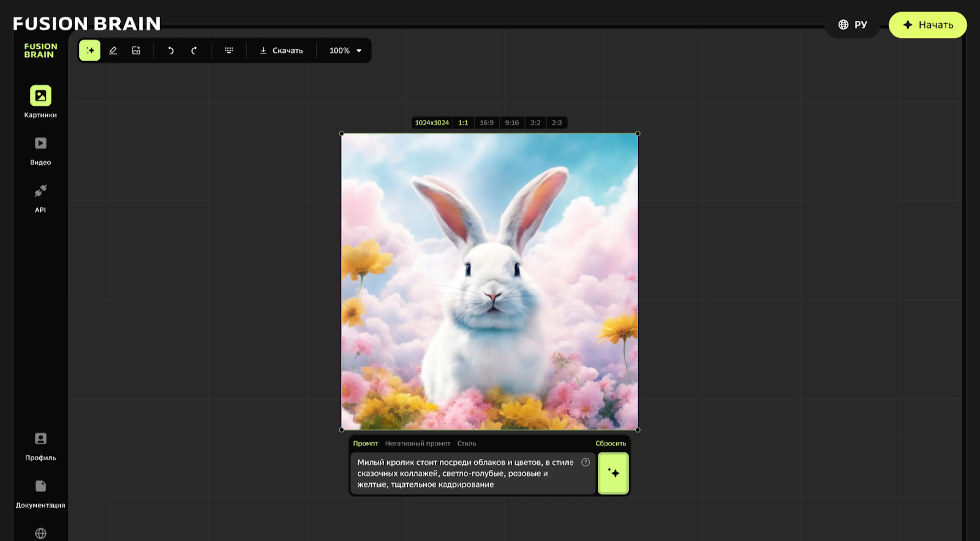The width and height of the screenshot is (980, 541).
Task: Choose the 1:1 aspect ratio
Action: pyautogui.click(x=463, y=123)
